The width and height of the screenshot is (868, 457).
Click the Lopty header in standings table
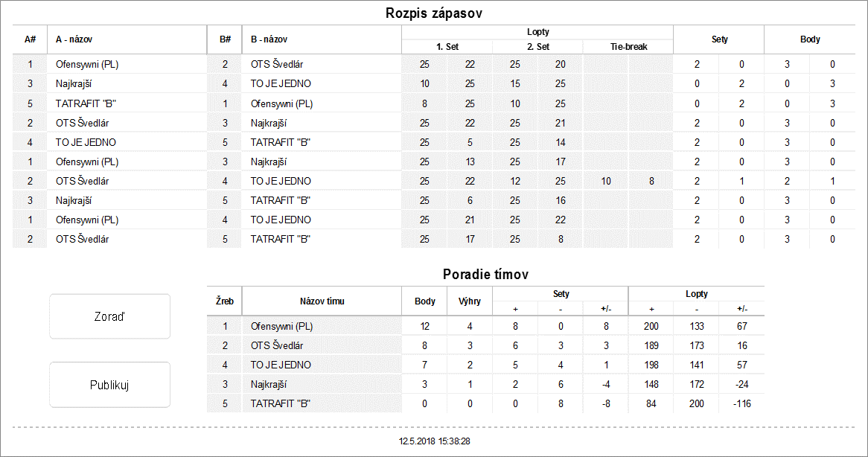coord(696,294)
